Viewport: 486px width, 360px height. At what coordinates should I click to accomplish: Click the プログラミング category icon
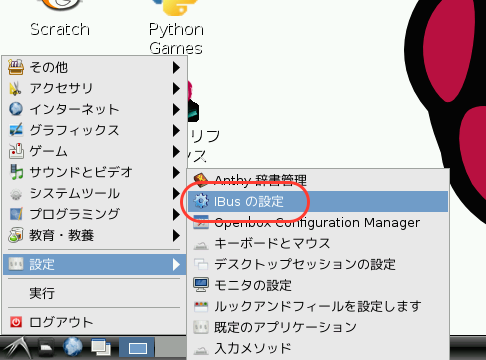(16, 214)
